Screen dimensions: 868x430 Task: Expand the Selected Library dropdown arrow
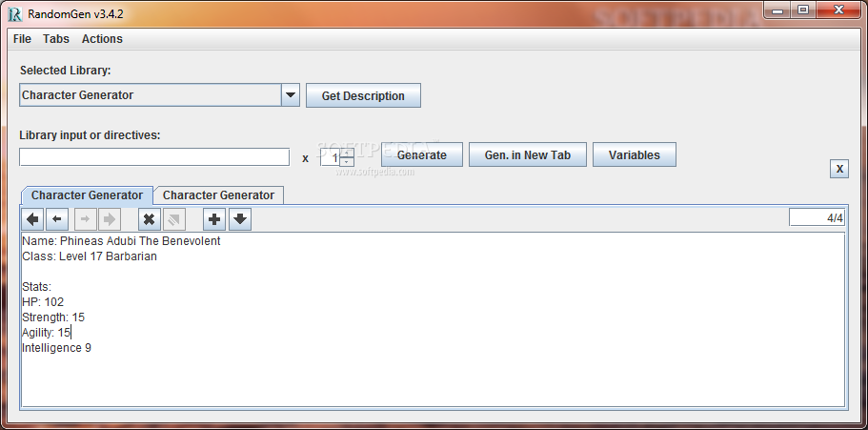click(x=291, y=95)
